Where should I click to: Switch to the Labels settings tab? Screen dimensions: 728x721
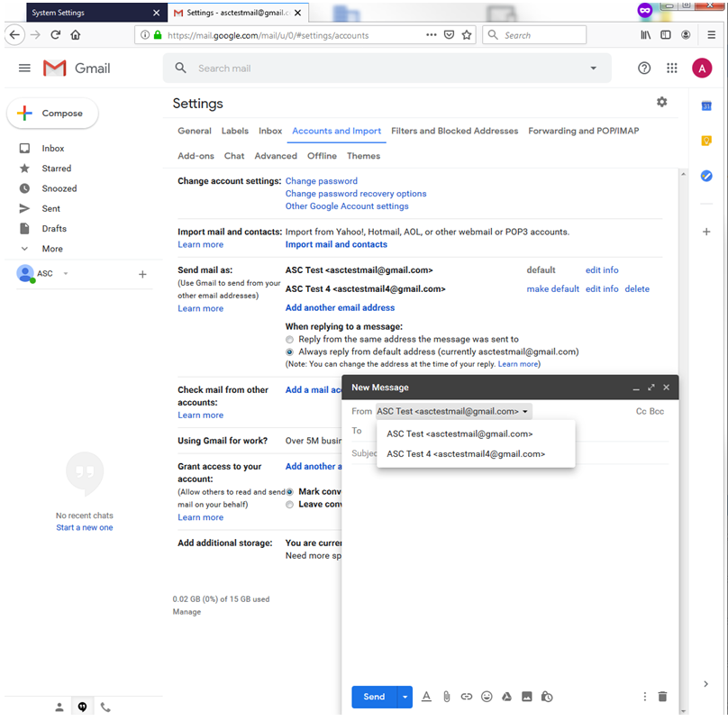234,131
